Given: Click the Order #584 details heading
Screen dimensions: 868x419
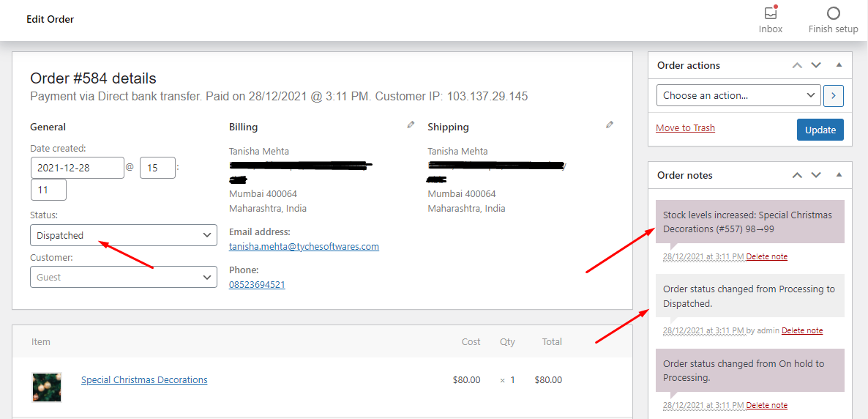Looking at the screenshot, I should [93, 78].
